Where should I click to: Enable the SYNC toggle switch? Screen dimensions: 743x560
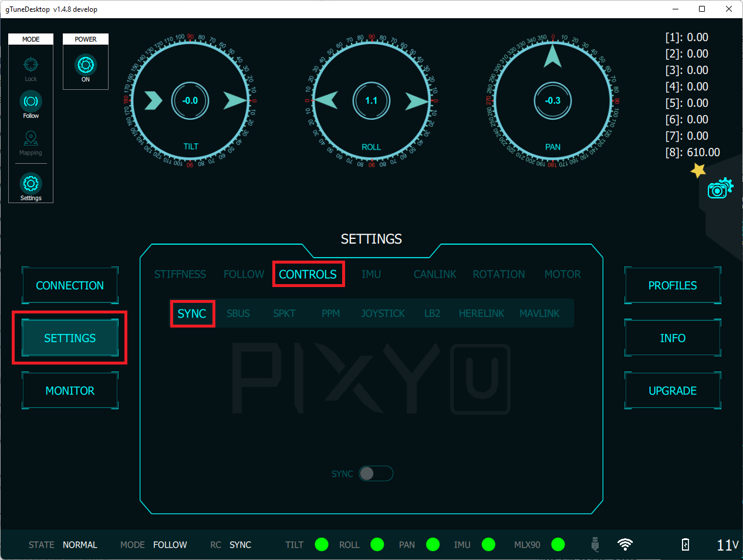coord(376,474)
